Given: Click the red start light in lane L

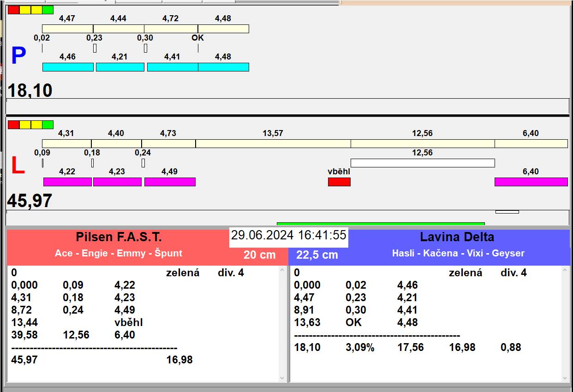Looking at the screenshot, I should 13,125.
